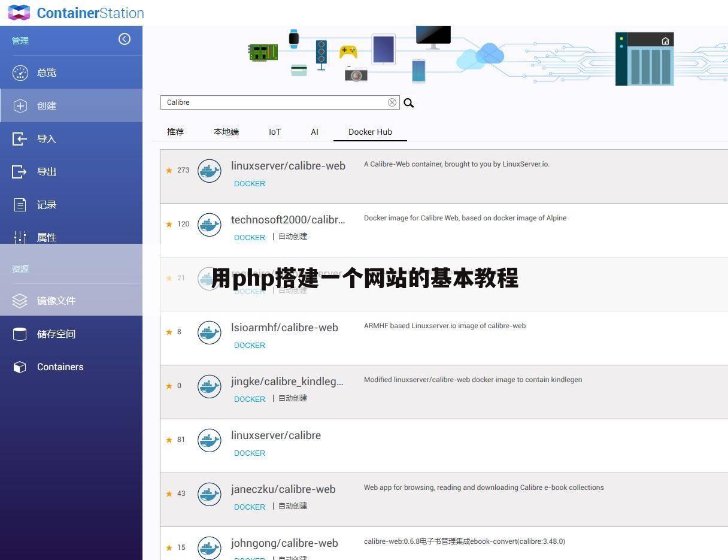Open 记录 (logs) from the sidebar

click(20, 204)
